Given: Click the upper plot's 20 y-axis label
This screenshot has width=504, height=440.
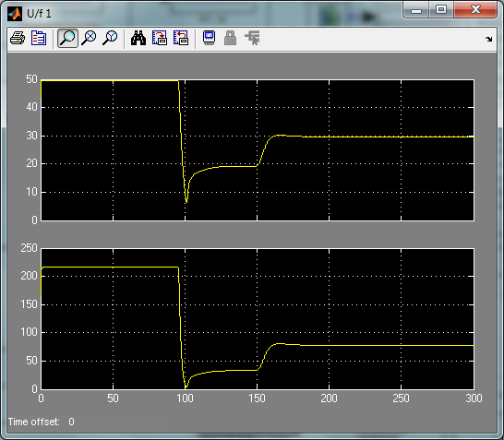Looking at the screenshot, I should pyautogui.click(x=31, y=163).
